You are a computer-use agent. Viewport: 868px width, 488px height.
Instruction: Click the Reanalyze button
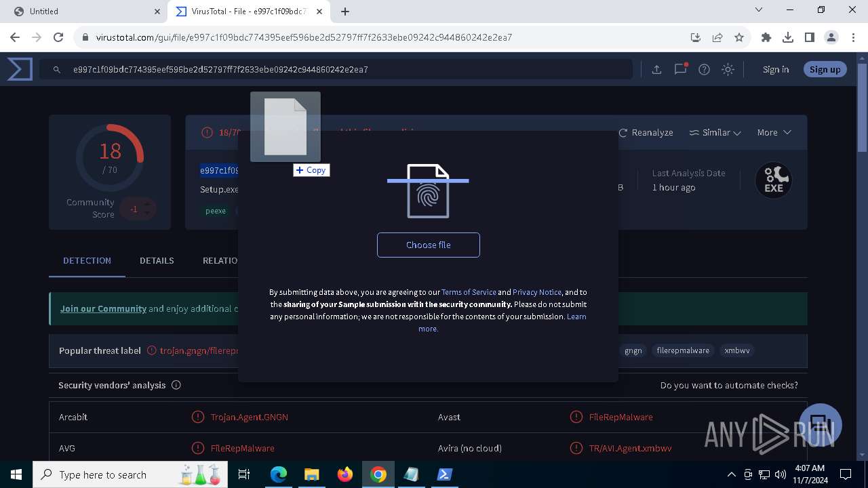tap(646, 132)
